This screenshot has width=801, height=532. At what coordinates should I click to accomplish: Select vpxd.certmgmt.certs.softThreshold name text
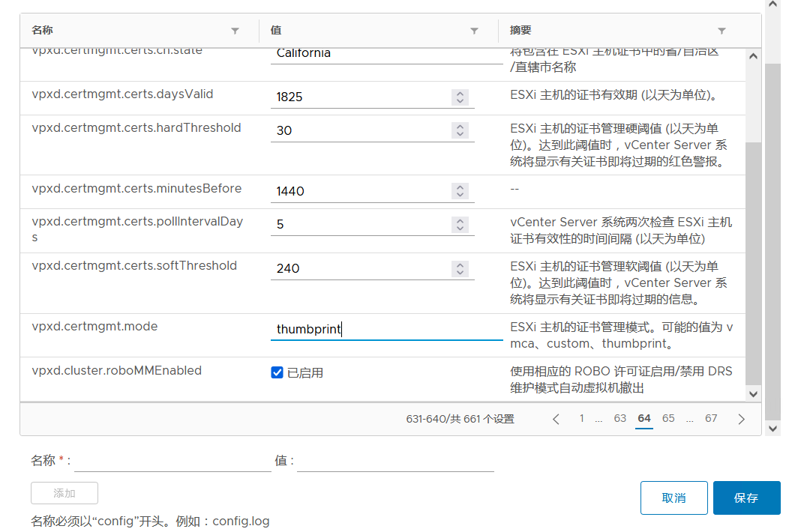click(133, 265)
